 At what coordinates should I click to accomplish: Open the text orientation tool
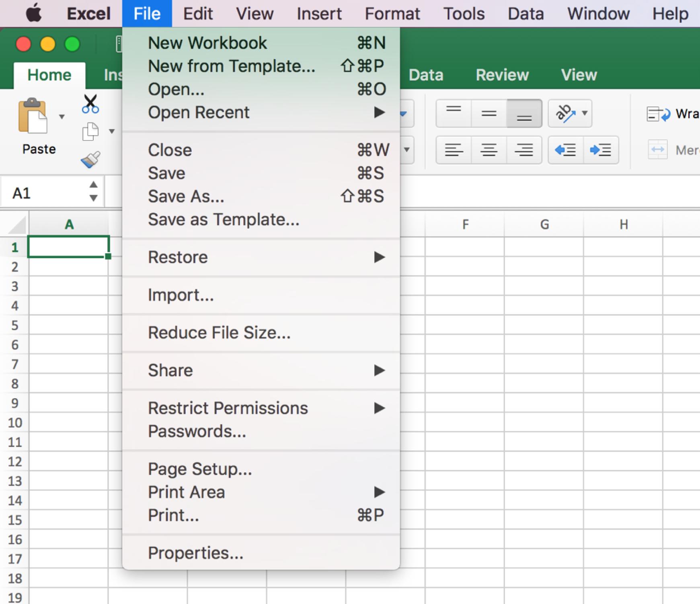(x=565, y=113)
